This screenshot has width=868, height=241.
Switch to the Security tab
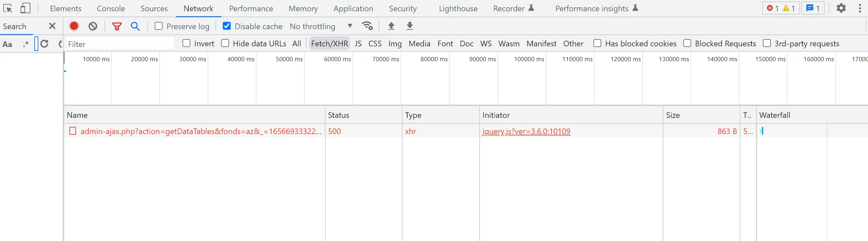tap(403, 8)
